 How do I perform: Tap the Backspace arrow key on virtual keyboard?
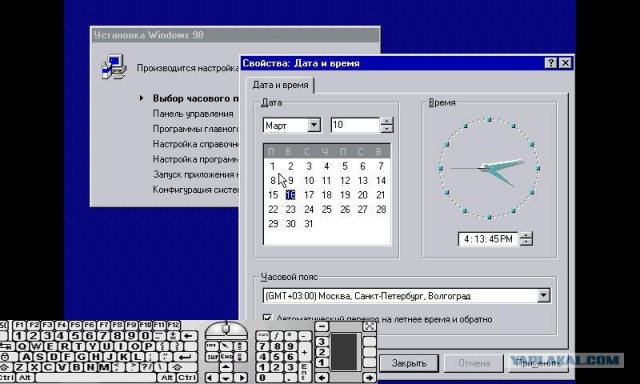(189, 336)
